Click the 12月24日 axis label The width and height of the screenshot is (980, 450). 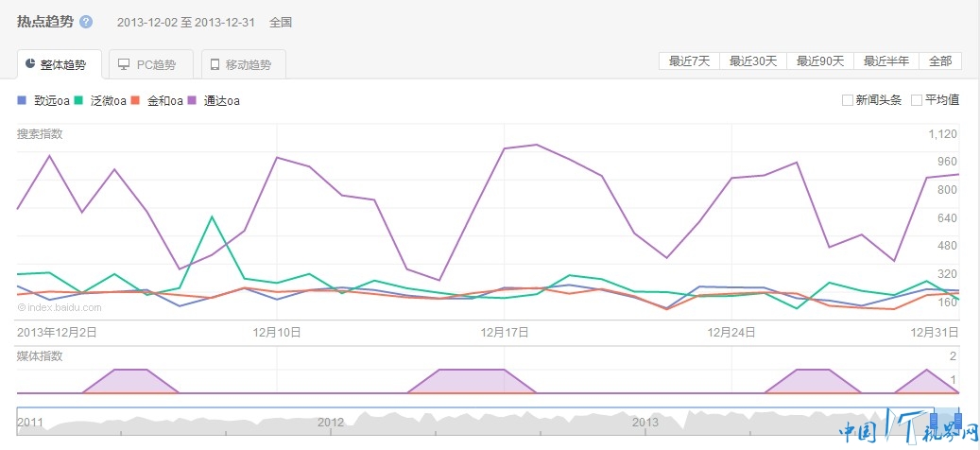coord(731,332)
